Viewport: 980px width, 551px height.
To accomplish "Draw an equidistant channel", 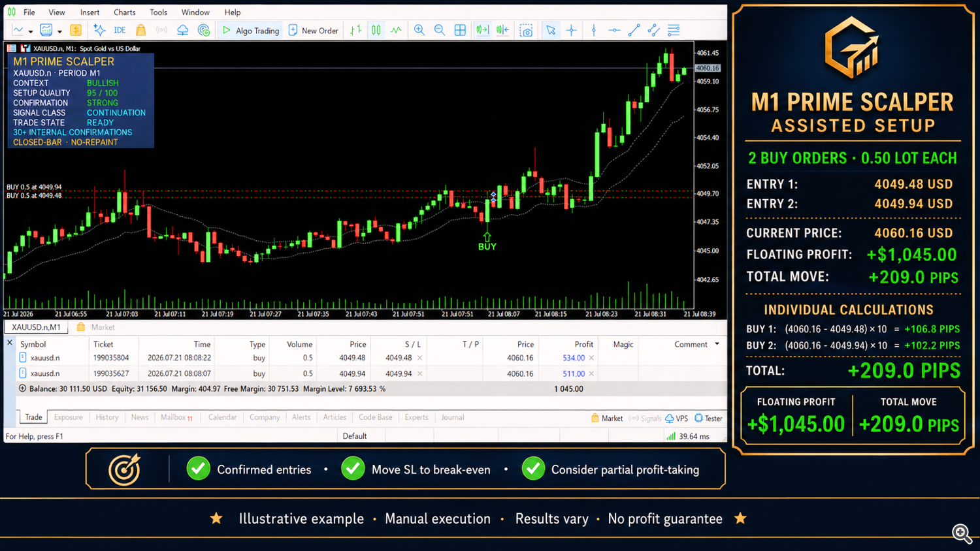I will [653, 30].
